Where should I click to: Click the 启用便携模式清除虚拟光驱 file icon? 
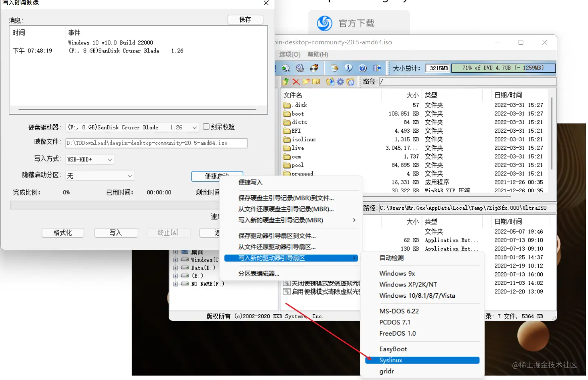287,292
